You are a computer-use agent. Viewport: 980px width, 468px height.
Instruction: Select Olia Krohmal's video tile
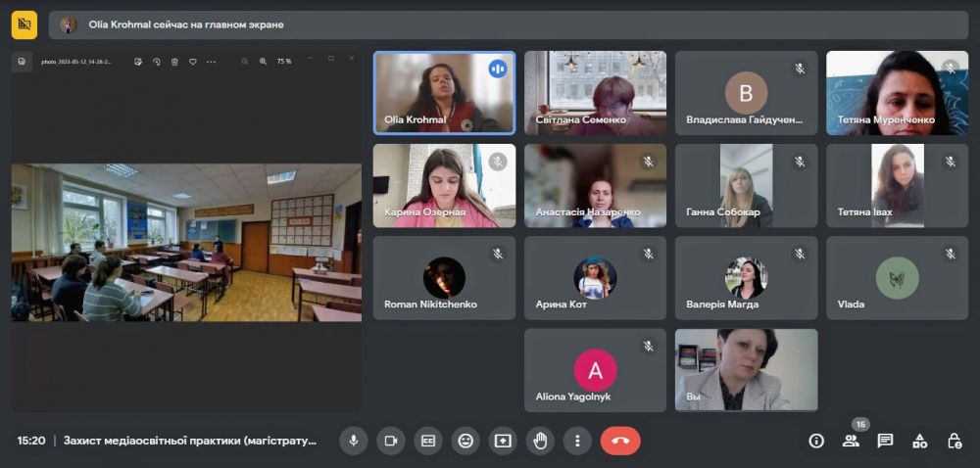444,93
